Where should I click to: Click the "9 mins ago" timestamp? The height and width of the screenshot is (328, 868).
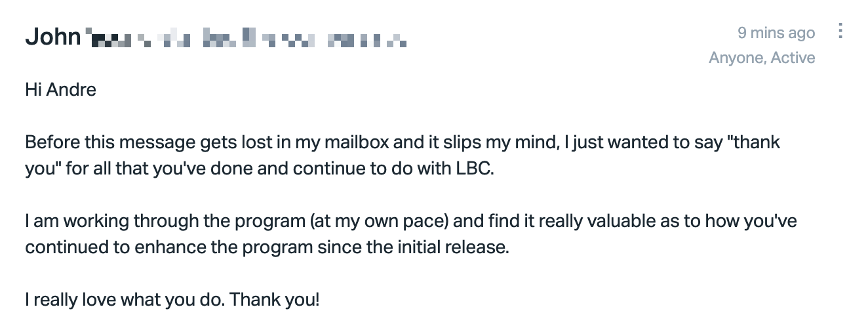(776, 33)
